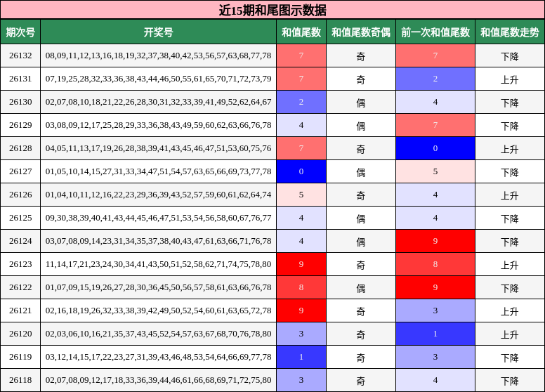Image resolution: width=545 pixels, height=392 pixels.
Task: Click the blue 和值尾数 cell 2 in row 26130
Action: 301,102
